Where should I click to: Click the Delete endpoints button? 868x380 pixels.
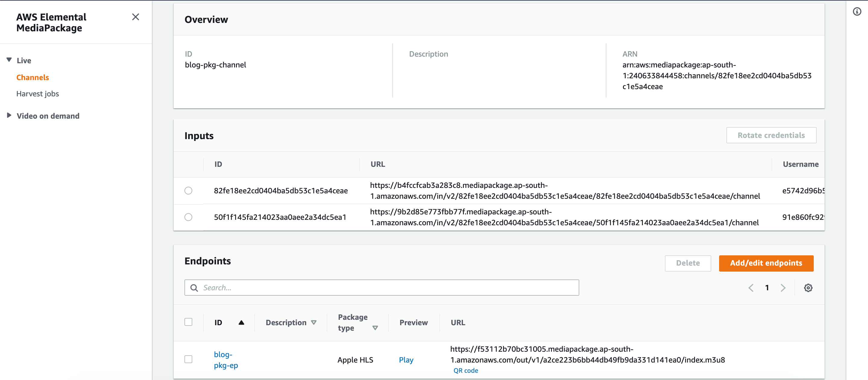pos(688,263)
